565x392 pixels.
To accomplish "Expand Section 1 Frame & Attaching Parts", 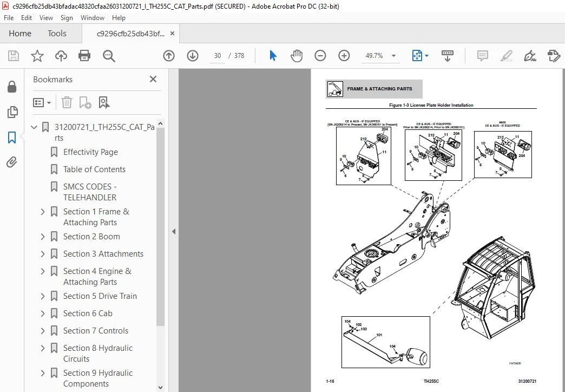I will (x=43, y=212).
